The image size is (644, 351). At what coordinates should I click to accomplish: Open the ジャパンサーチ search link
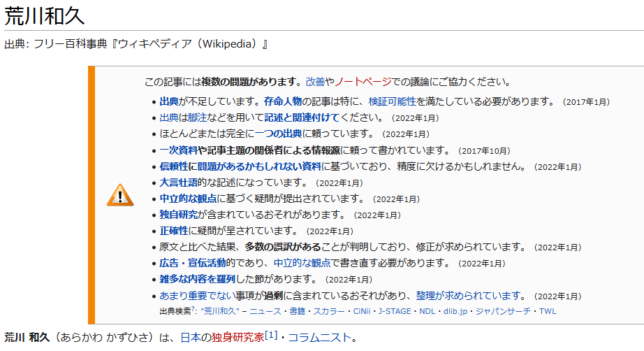[503, 311]
